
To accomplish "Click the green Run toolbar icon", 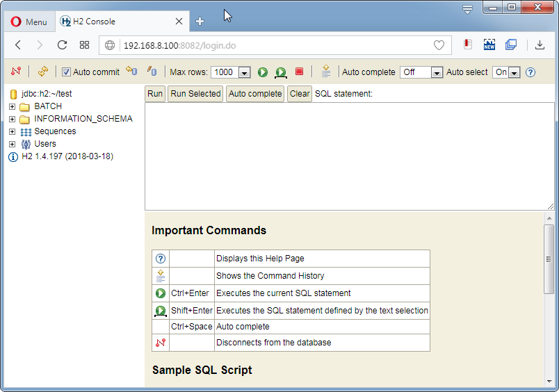I will point(263,72).
